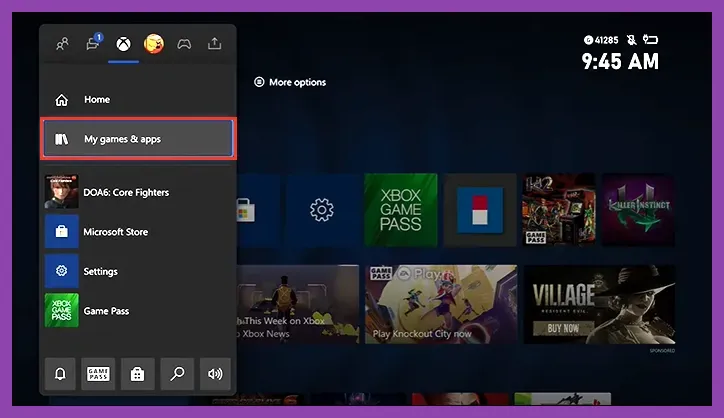Screen dimensions: 724x418
Task: Click the muted microphone status icon
Action: click(x=631, y=40)
